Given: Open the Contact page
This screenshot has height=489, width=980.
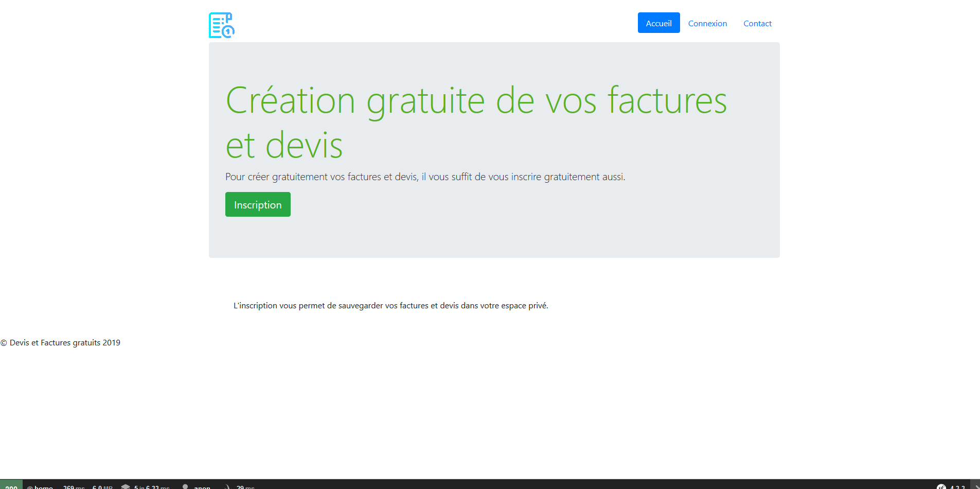Looking at the screenshot, I should tap(757, 23).
